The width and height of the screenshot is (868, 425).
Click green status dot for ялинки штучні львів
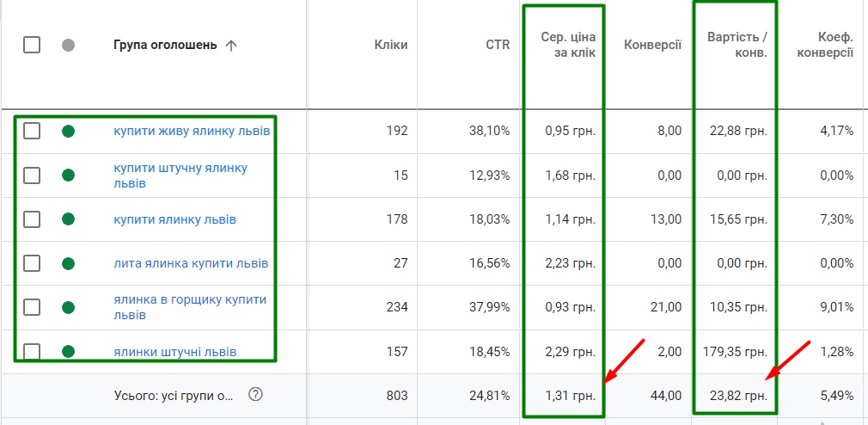69,351
